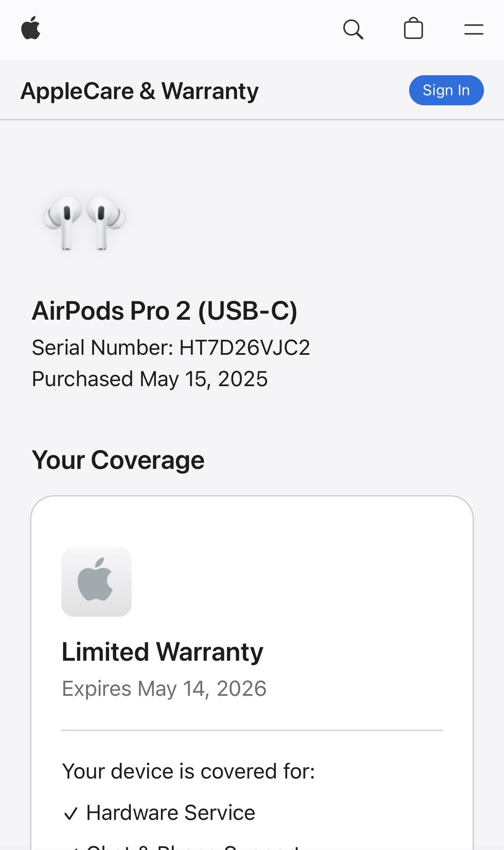The height and width of the screenshot is (850, 504).
Task: Select the Limited Warranty card title
Action: click(163, 652)
